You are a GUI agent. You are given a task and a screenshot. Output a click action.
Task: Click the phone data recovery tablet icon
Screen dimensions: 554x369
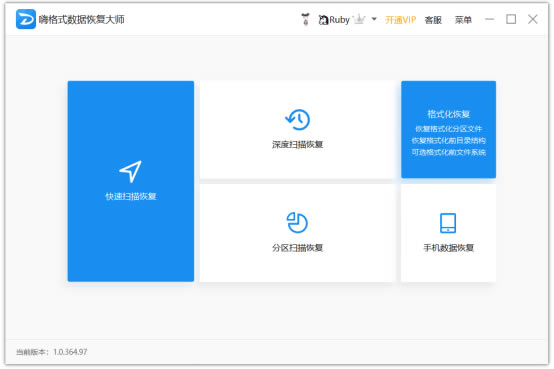pos(448,223)
